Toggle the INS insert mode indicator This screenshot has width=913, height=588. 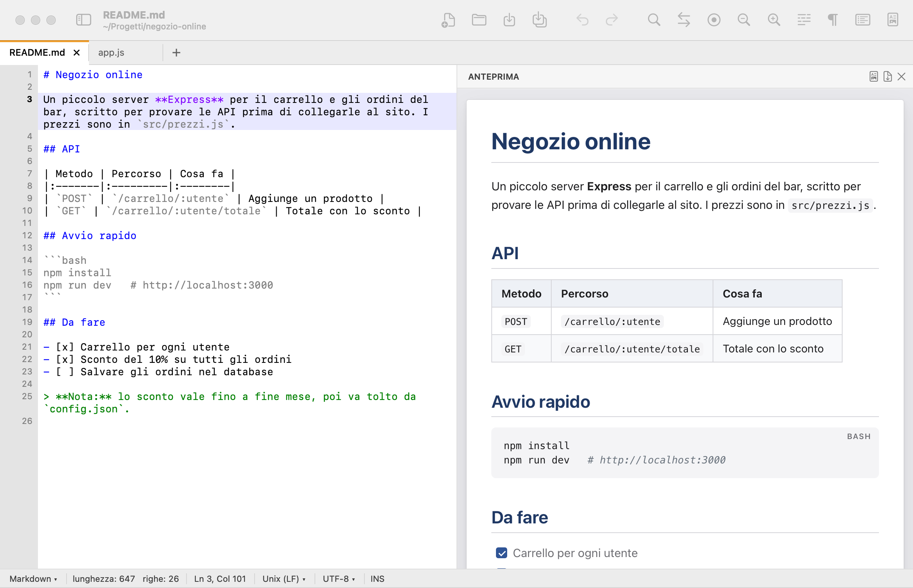click(x=377, y=579)
